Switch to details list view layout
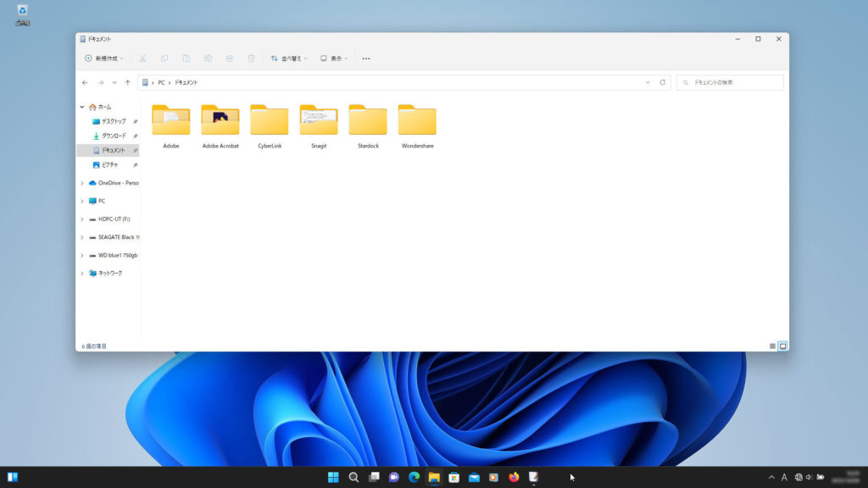The height and width of the screenshot is (488, 868). coord(772,346)
